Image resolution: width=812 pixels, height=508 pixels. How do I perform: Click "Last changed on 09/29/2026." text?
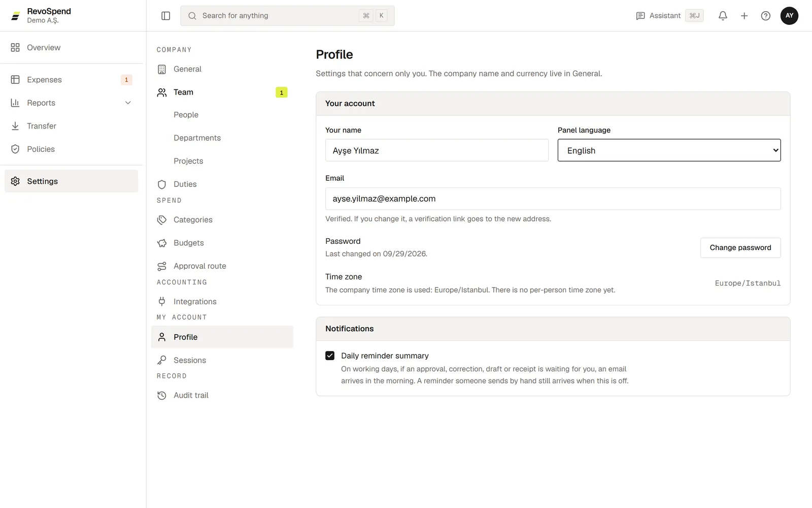pos(376,254)
